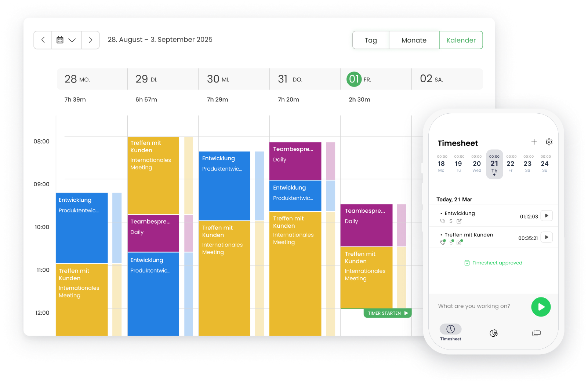Go to previous week with left chevron
This screenshot has height=384, width=588.
tap(43, 40)
